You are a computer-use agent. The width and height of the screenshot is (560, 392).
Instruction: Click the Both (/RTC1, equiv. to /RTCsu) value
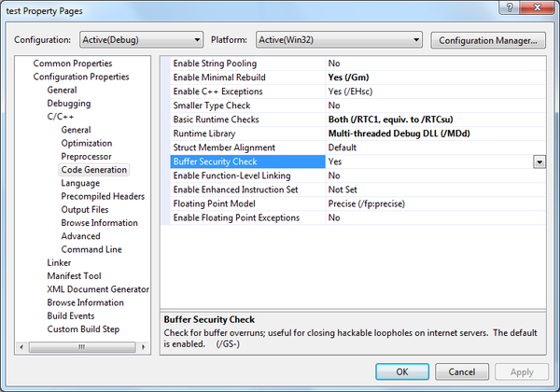tap(436, 119)
